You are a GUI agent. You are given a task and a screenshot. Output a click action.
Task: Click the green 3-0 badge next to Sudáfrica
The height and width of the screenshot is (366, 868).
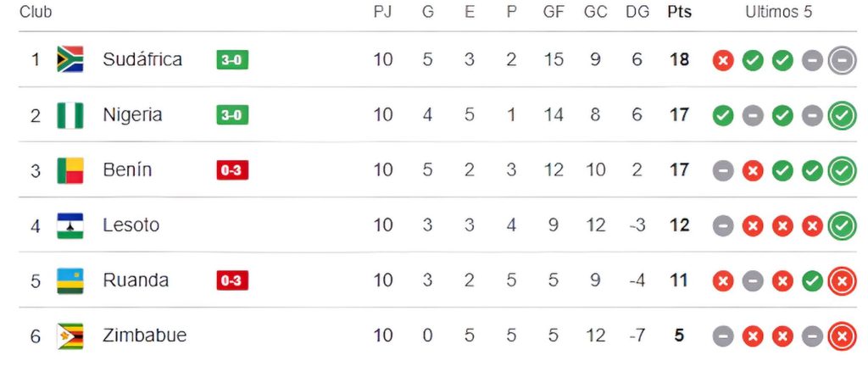point(232,60)
